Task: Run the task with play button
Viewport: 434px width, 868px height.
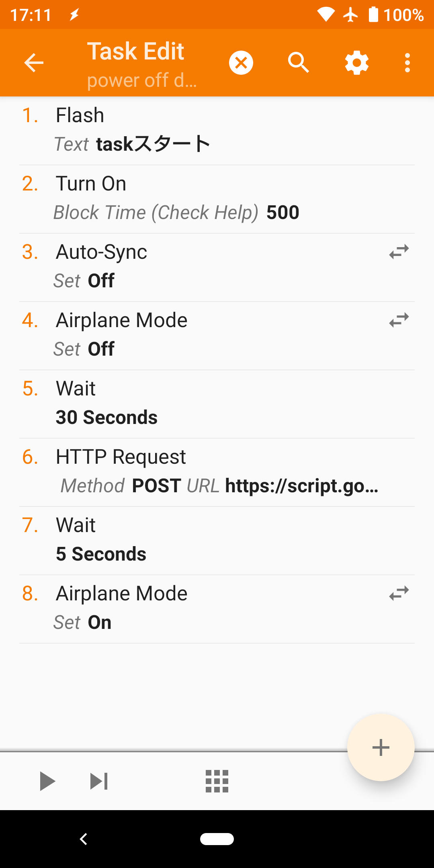Action: point(47,781)
